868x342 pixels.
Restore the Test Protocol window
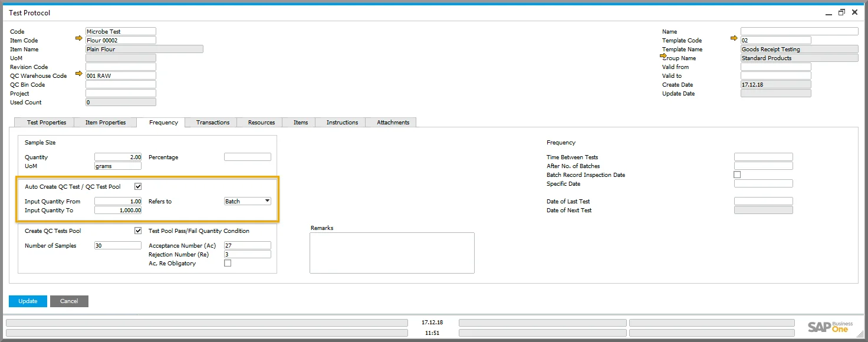[841, 12]
